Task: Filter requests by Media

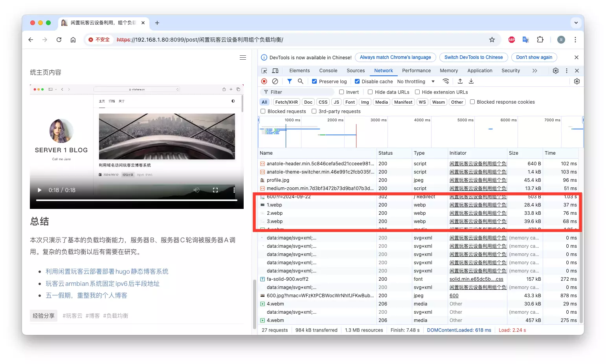Action: coord(381,102)
